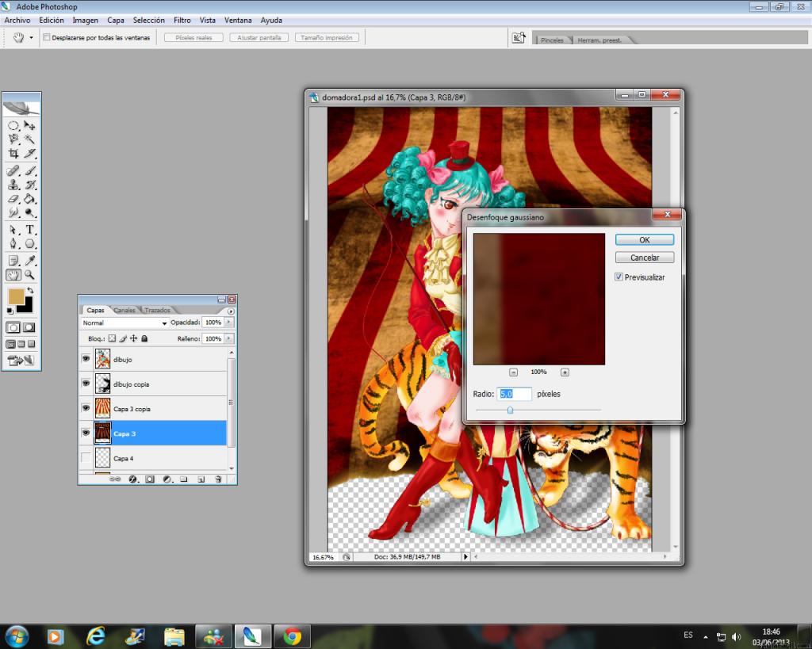Hide the dibujo layer
812x649 pixels.
click(86, 359)
